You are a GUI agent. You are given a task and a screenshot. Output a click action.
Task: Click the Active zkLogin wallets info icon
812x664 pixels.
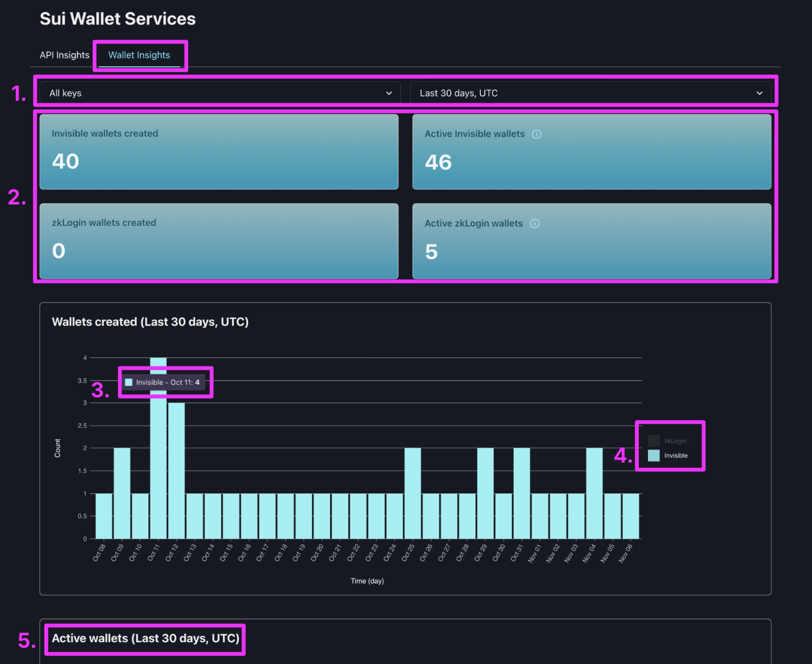click(x=535, y=224)
